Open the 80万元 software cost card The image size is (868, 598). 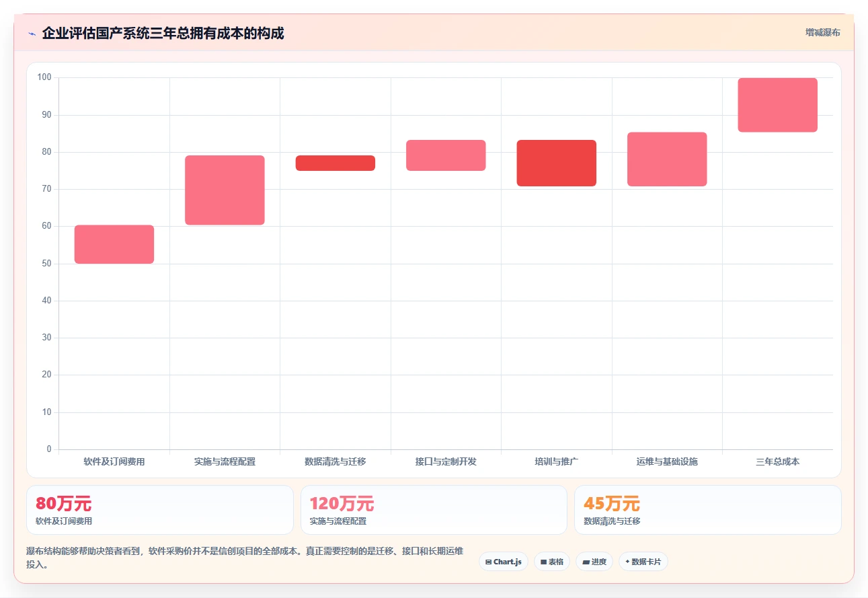[x=160, y=510]
